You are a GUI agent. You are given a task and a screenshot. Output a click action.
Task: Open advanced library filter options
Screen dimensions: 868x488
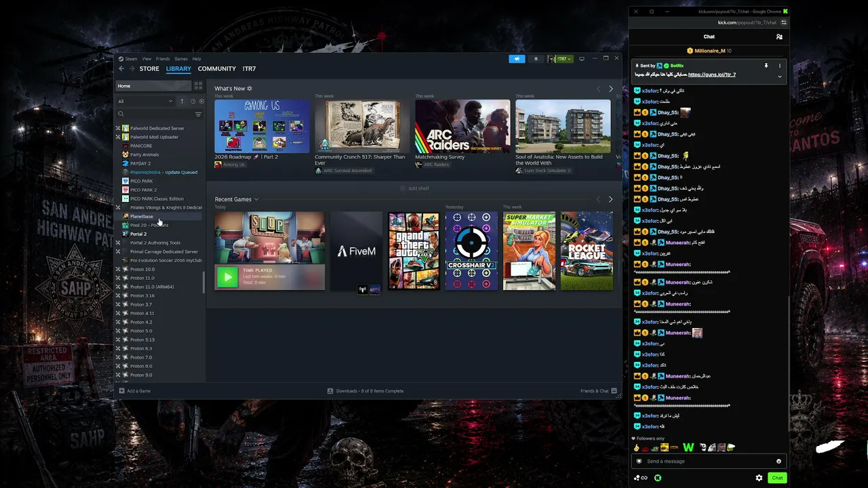click(198, 114)
